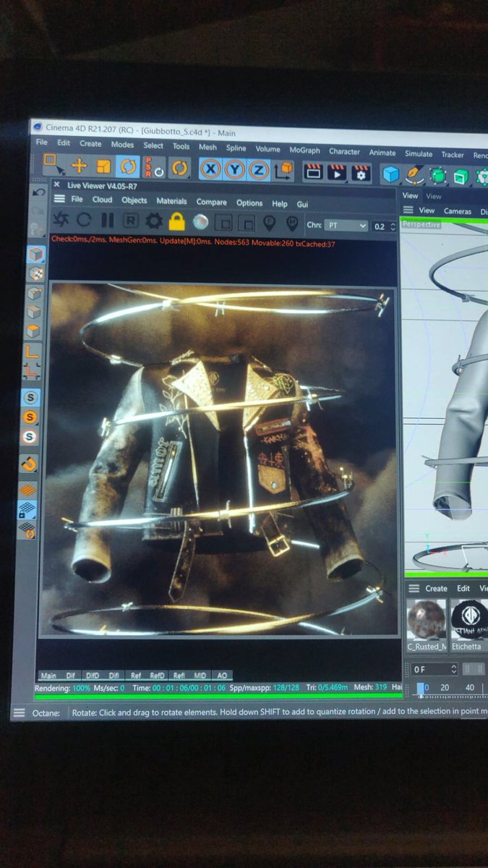Pause the Live Viewer render

(107, 221)
